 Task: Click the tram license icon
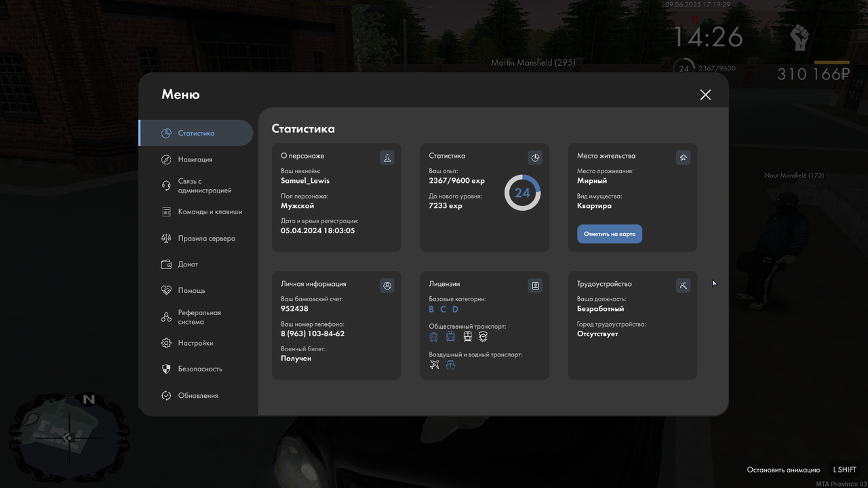coord(450,336)
